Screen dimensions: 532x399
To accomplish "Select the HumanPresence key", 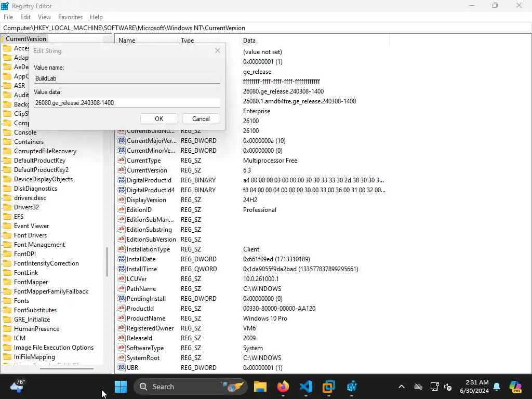I will 36,329.
